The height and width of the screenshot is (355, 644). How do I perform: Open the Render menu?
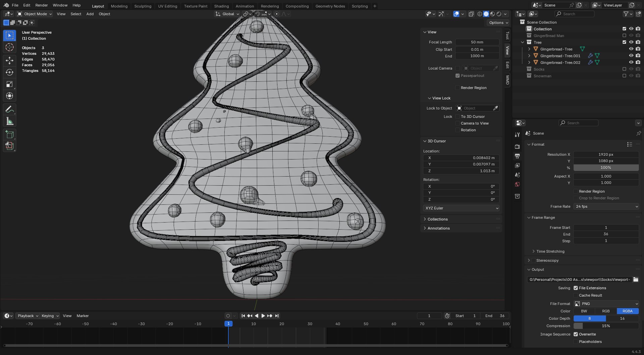[x=42, y=5]
